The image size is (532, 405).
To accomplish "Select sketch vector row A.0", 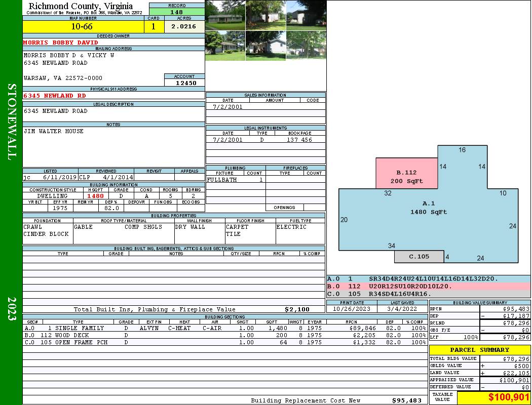I will (429, 279).
